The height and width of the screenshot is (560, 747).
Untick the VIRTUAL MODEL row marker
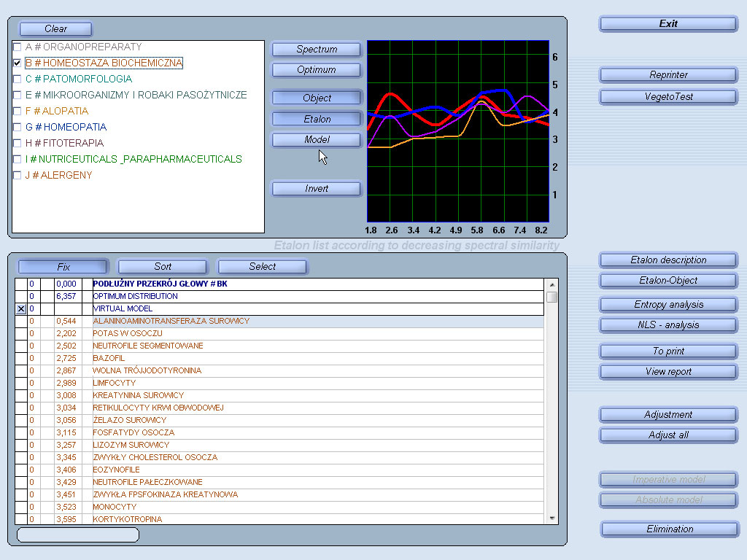coord(20,309)
